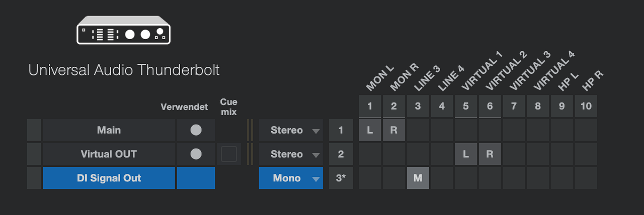Select the Main output bus name
Screen dimensions: 644x215
pyautogui.click(x=109, y=130)
